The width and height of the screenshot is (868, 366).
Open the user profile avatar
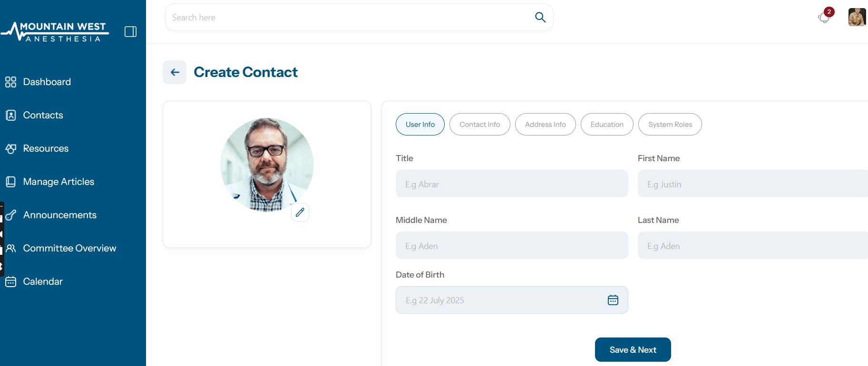(857, 18)
